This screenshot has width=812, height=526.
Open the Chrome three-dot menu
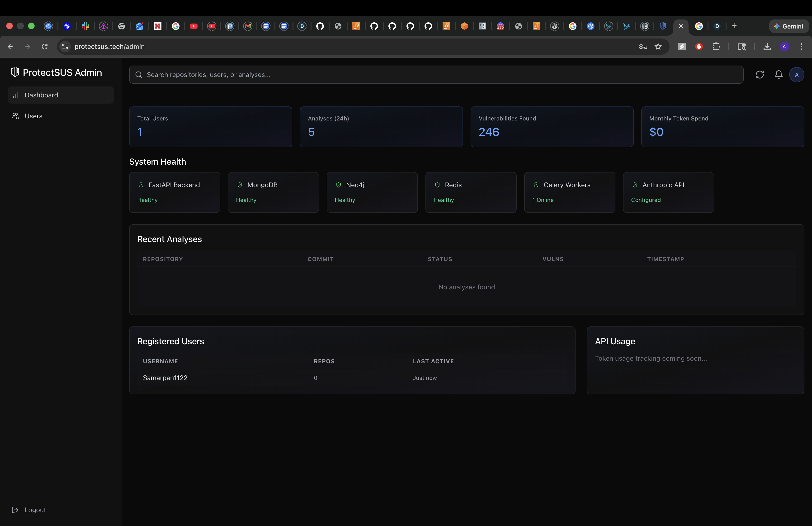(801, 46)
